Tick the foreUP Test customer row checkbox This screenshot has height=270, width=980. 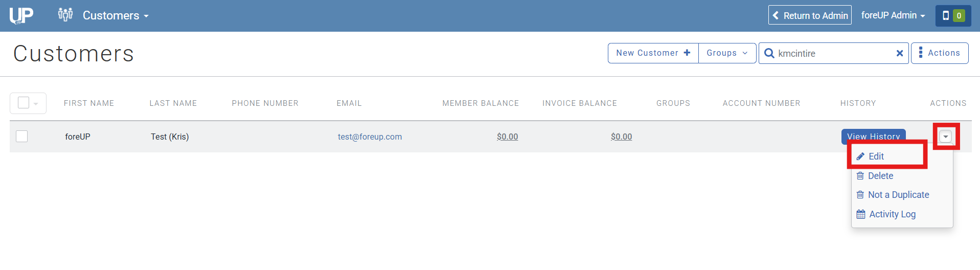click(22, 137)
